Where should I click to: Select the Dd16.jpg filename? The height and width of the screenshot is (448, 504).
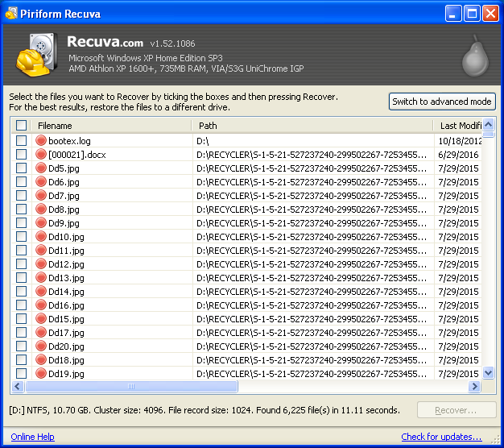(66, 305)
